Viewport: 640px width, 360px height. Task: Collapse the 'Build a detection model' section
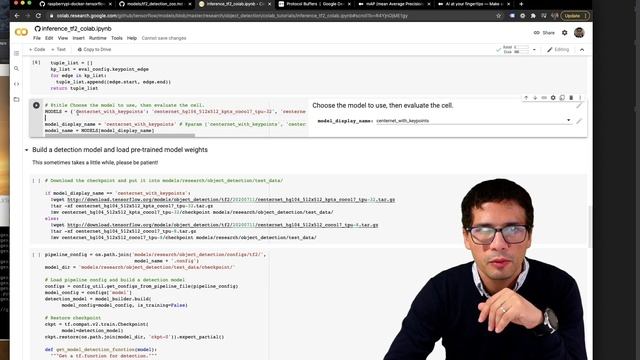click(27, 150)
